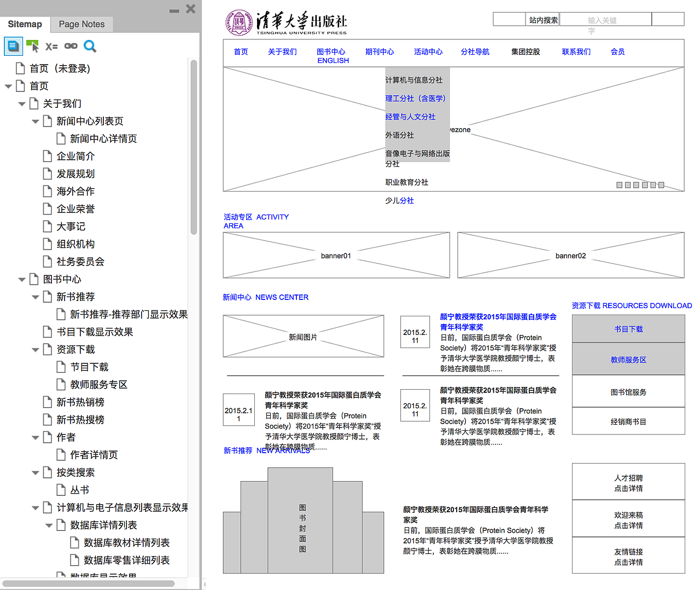The image size is (700, 590).
Task: Switch to the Sitemap tab
Action: (25, 24)
